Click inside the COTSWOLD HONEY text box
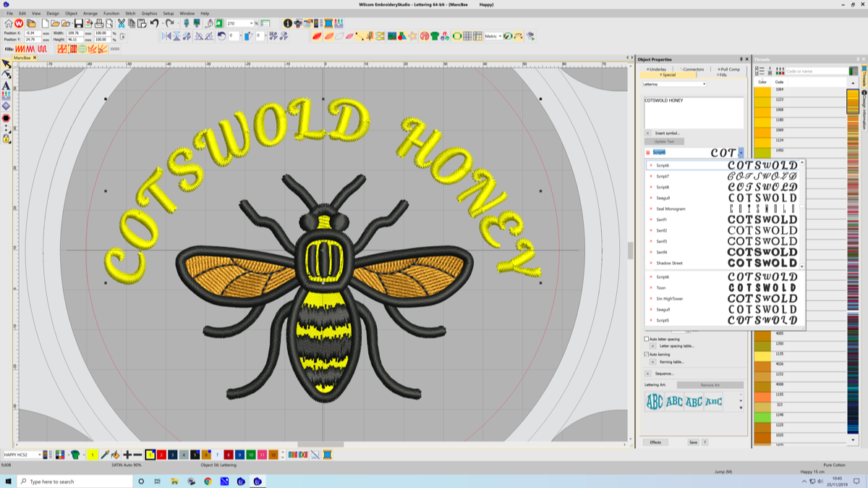The image size is (868, 488). pyautogui.click(x=694, y=113)
